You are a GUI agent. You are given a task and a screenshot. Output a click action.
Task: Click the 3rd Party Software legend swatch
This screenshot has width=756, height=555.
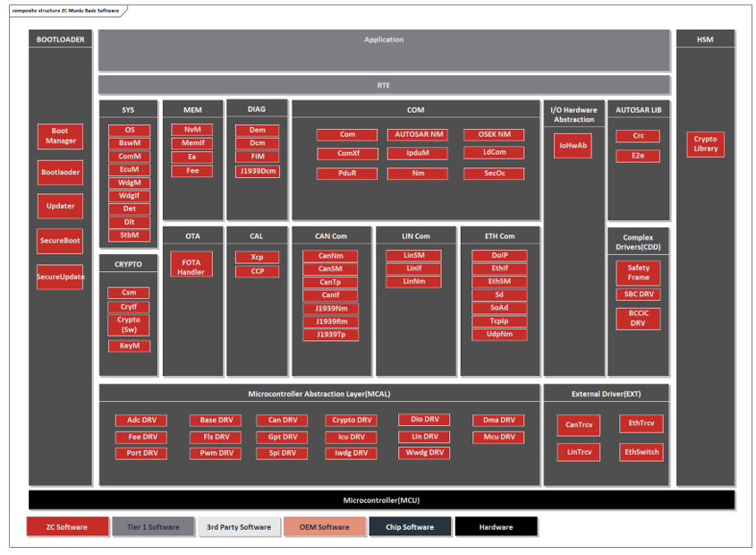pos(239,527)
